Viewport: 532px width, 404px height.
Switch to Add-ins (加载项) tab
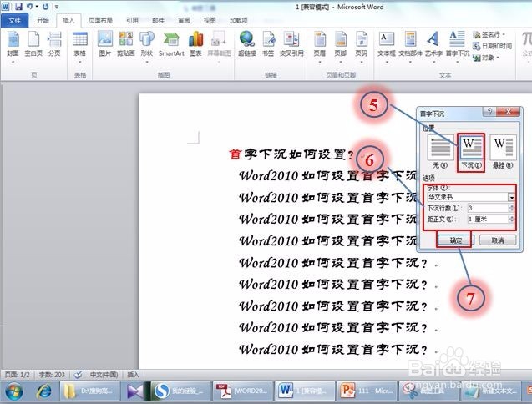click(x=239, y=20)
